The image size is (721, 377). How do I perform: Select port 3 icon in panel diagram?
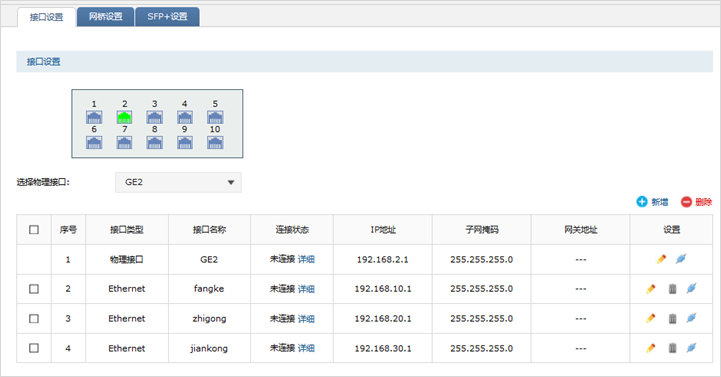(154, 117)
